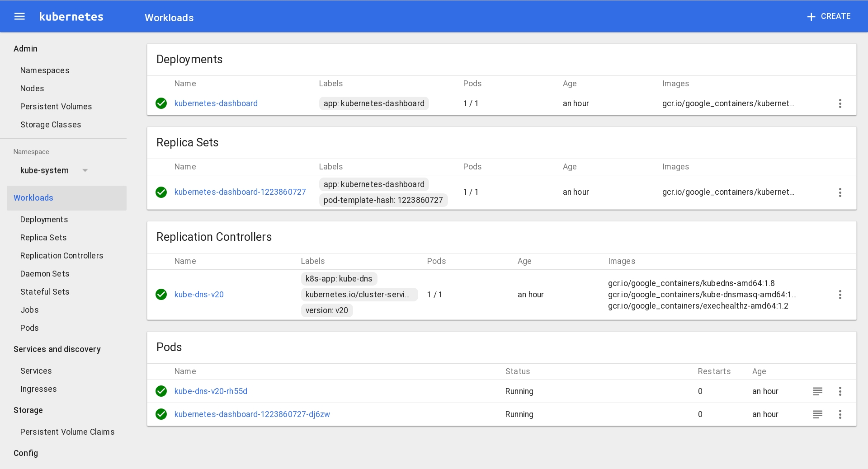Click Replication Controllers card heading
Screen dimensions: 868x469
(x=214, y=237)
